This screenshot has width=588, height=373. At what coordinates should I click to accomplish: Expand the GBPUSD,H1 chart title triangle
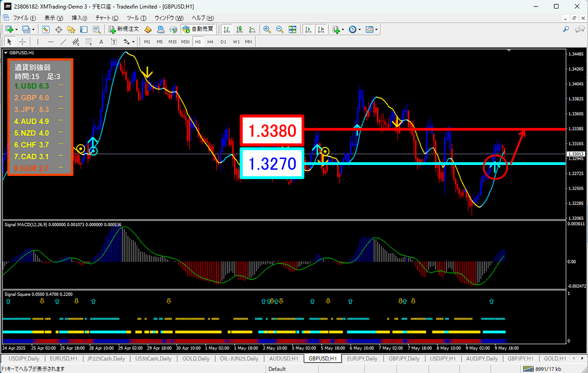(5, 53)
